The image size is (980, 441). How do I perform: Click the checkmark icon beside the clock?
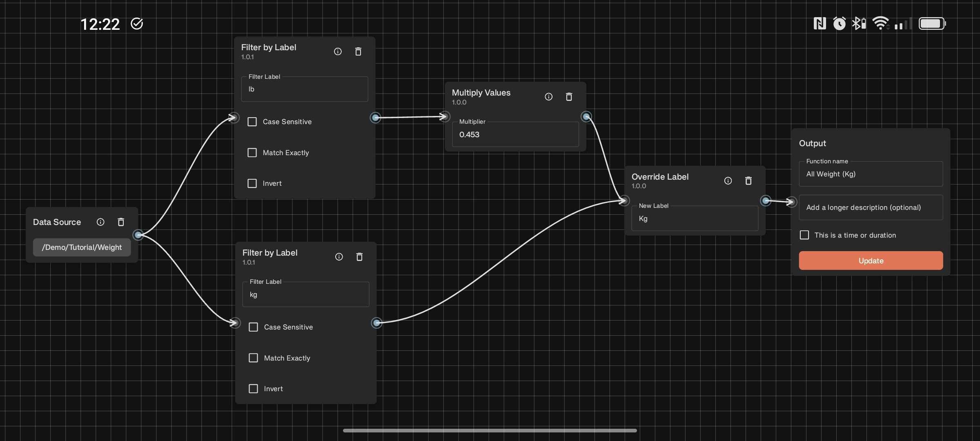[x=136, y=24]
